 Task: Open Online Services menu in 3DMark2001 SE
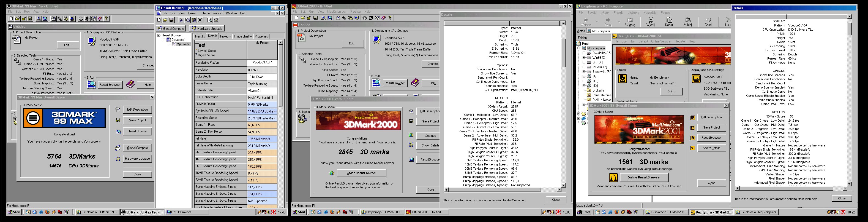[x=661, y=41]
